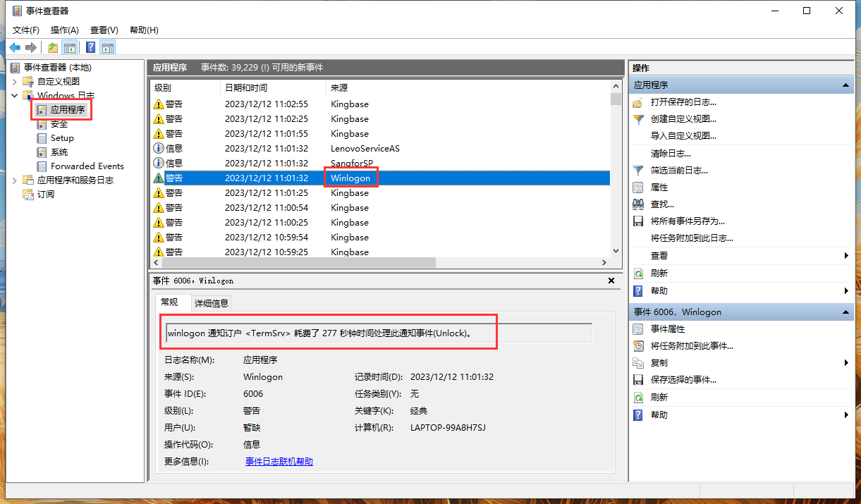Sort events by the 来源 column header

[468, 88]
